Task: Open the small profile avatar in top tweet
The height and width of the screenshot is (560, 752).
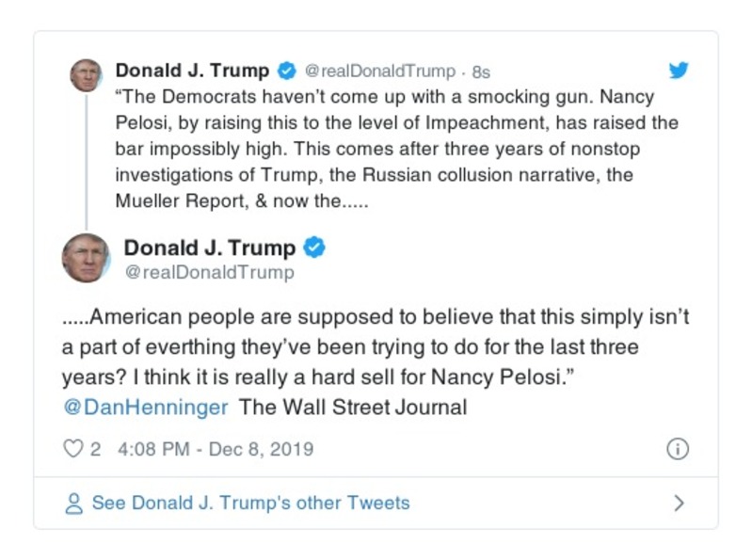Action: (86, 75)
